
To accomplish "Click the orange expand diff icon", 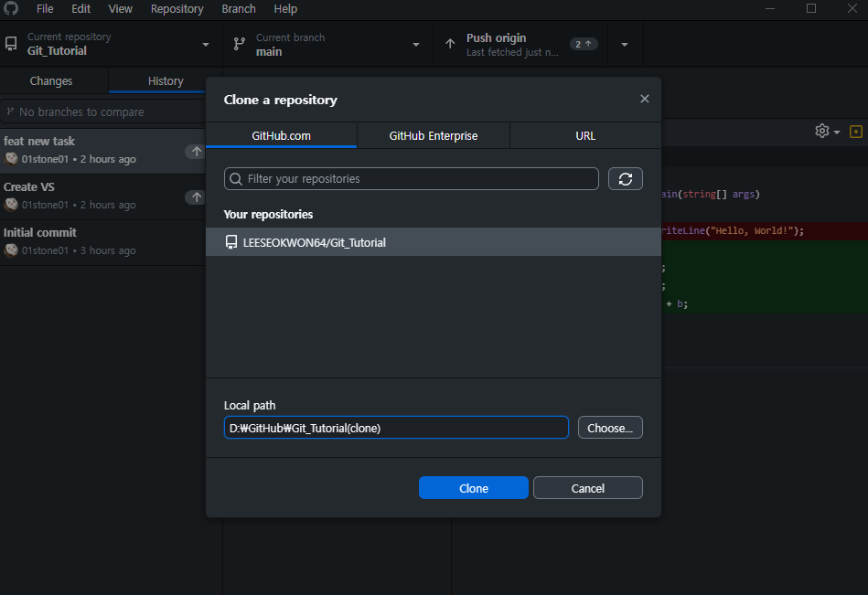I will [856, 132].
